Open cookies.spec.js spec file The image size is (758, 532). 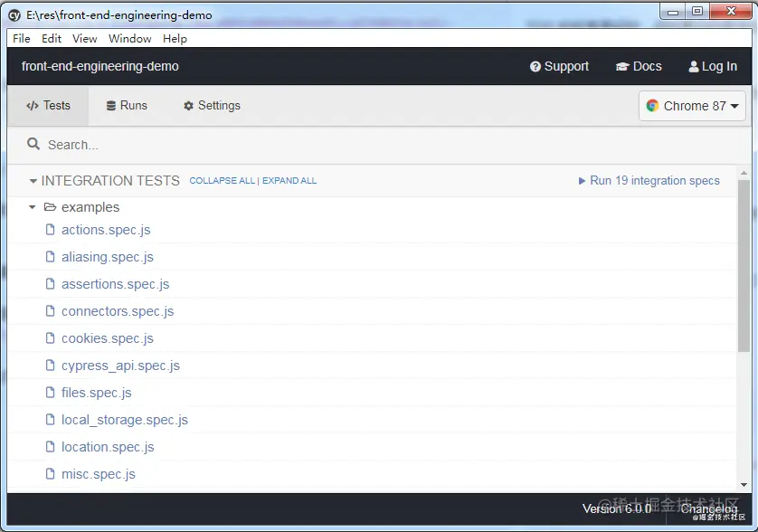[x=108, y=338]
